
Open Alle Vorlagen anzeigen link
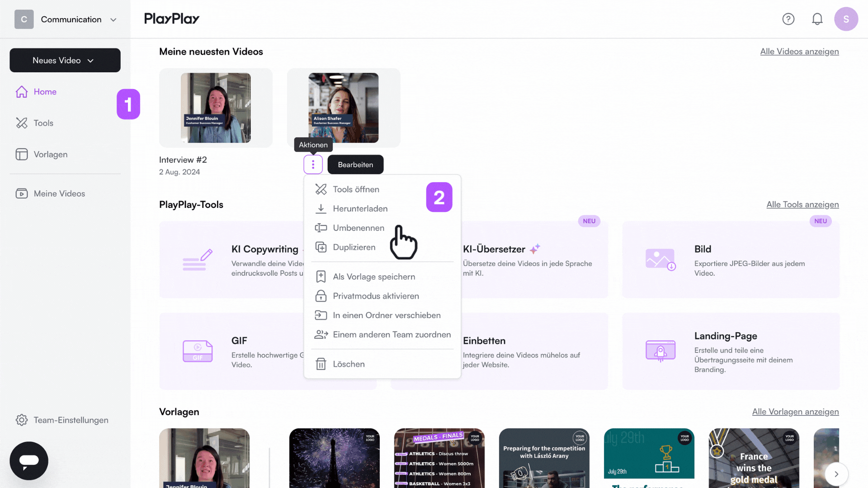coord(795,412)
